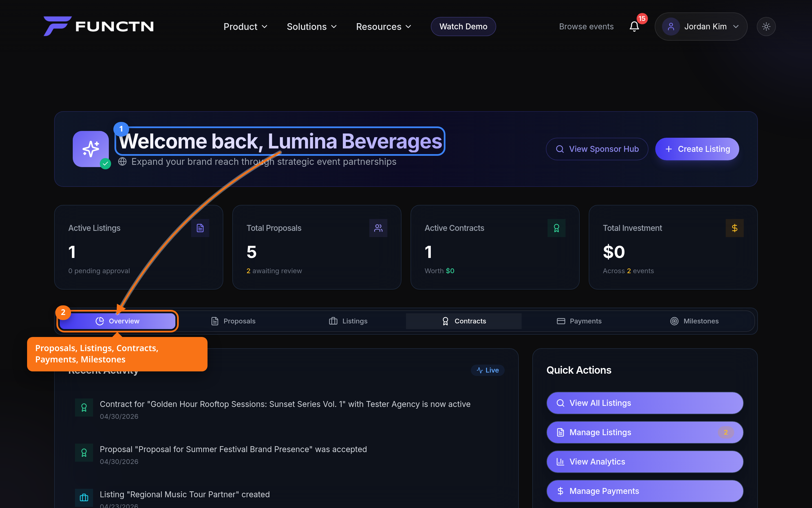The width and height of the screenshot is (812, 508).
Task: Click the Manage Listings quick action
Action: pos(645,432)
